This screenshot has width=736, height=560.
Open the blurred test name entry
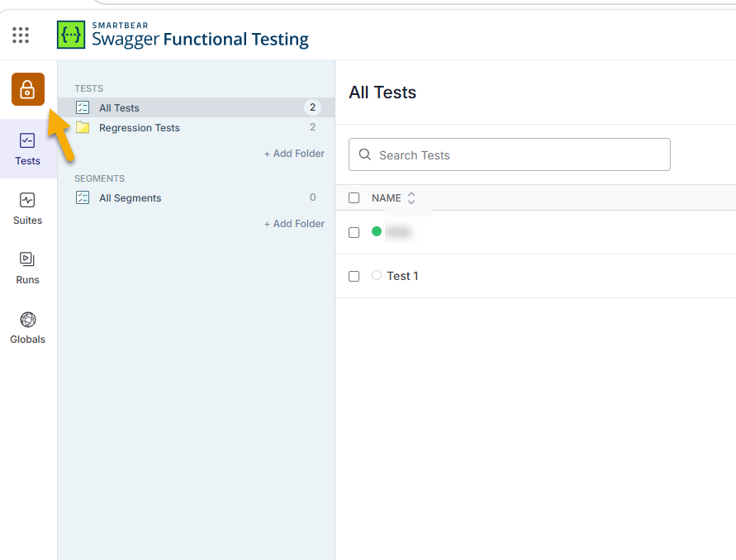coord(398,232)
